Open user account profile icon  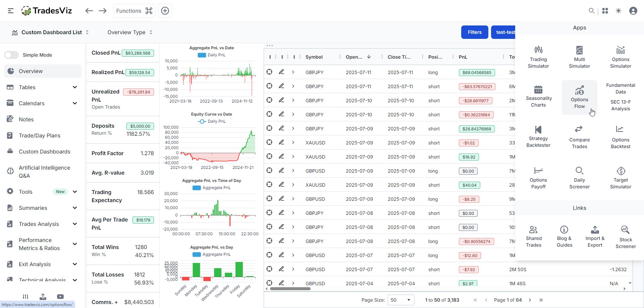pyautogui.click(x=633, y=11)
